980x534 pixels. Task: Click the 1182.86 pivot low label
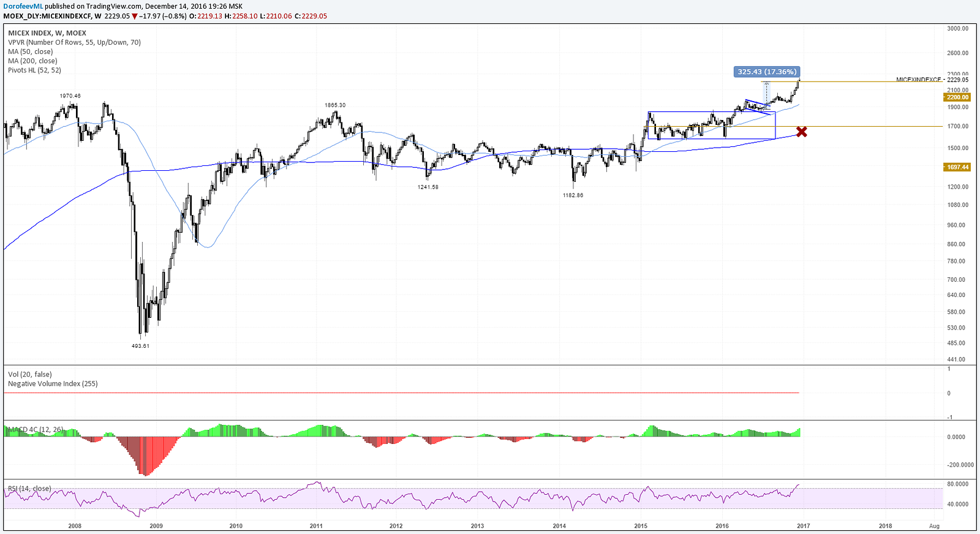tap(573, 195)
